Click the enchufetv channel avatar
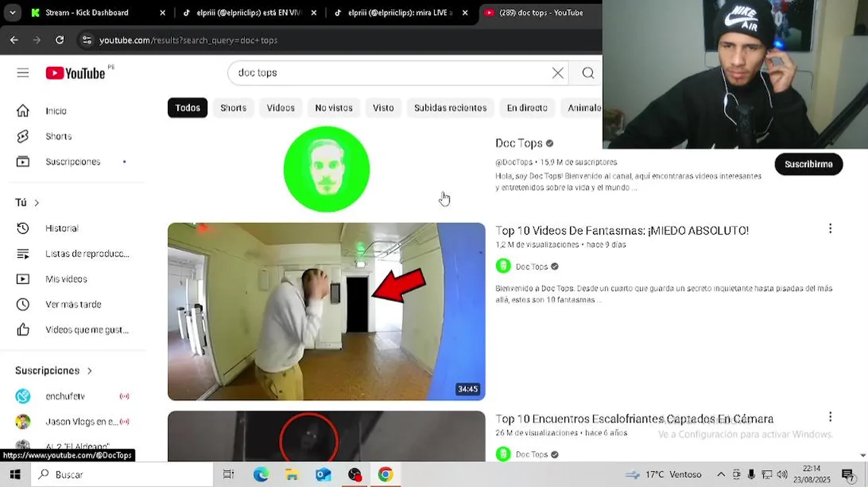Viewport: 868px width, 487px height. [23, 396]
